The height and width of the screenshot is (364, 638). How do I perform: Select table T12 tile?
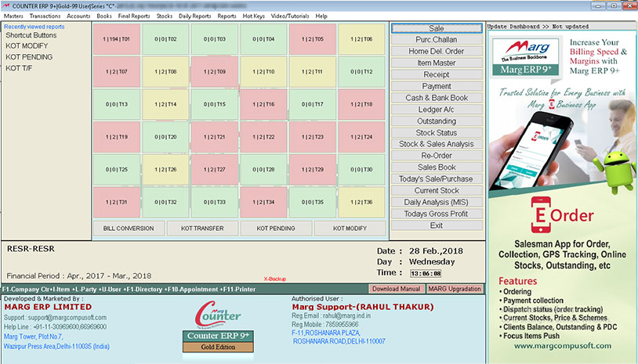point(361,71)
